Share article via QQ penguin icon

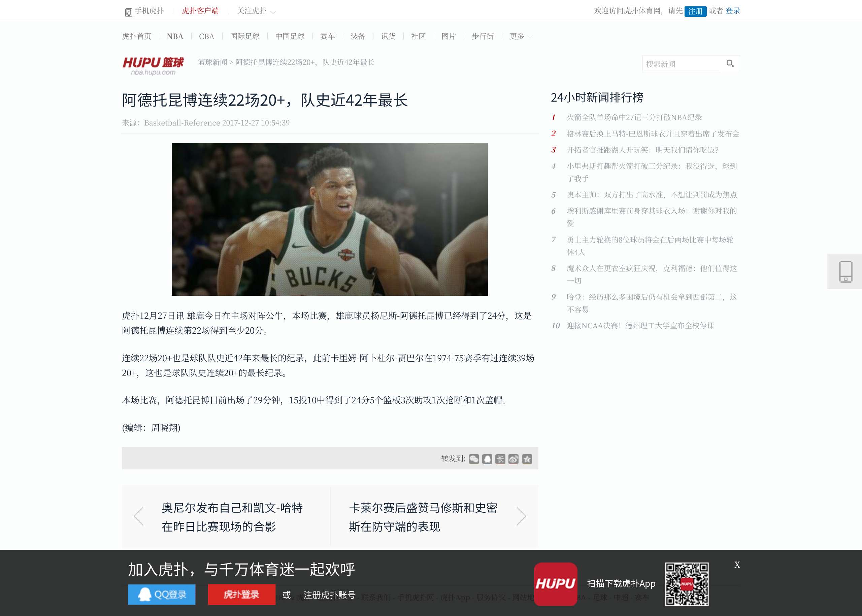[x=487, y=459]
